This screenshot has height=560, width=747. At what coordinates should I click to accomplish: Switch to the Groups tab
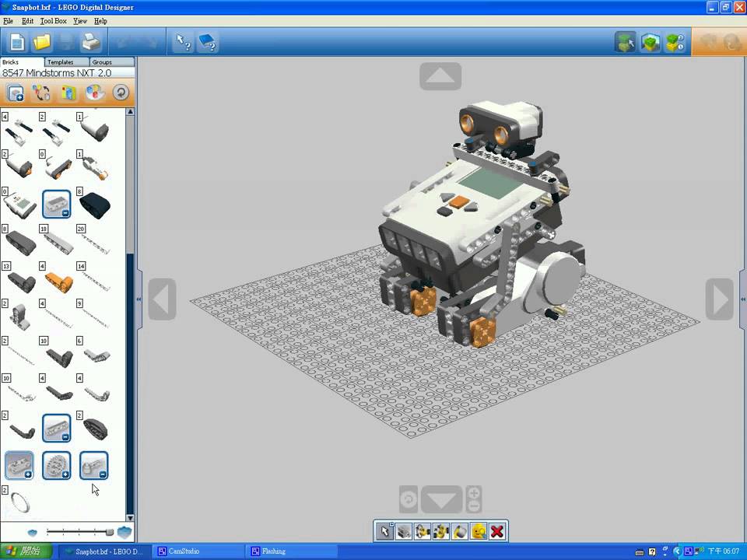coord(112,62)
